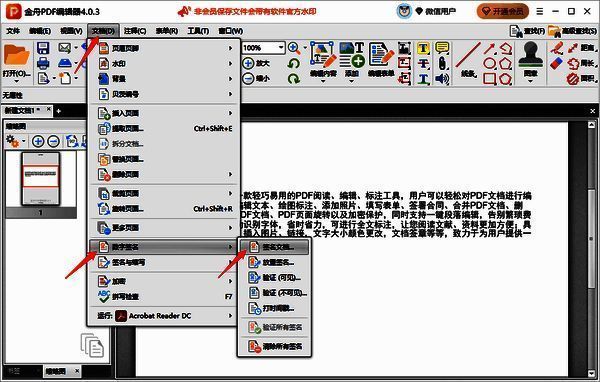Select the red oval shape tool
This screenshot has width=600, height=382.
(x=489, y=64)
